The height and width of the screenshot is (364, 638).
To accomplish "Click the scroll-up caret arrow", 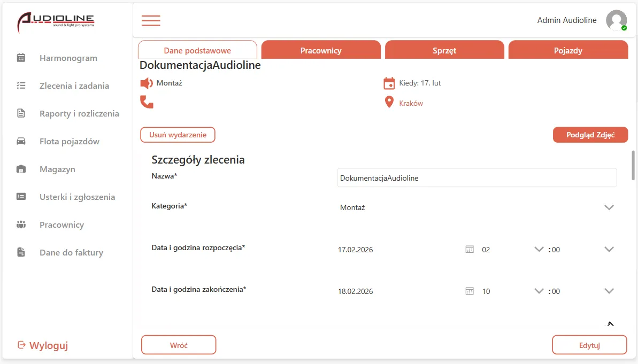I will coord(610,324).
